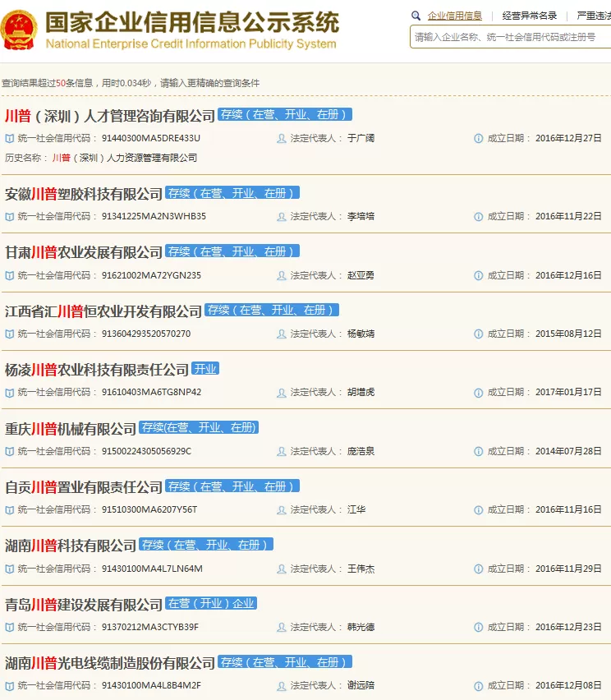Click credit code icon for 91510300MA6207Y56T
This screenshot has width=611, height=700.
[9, 510]
